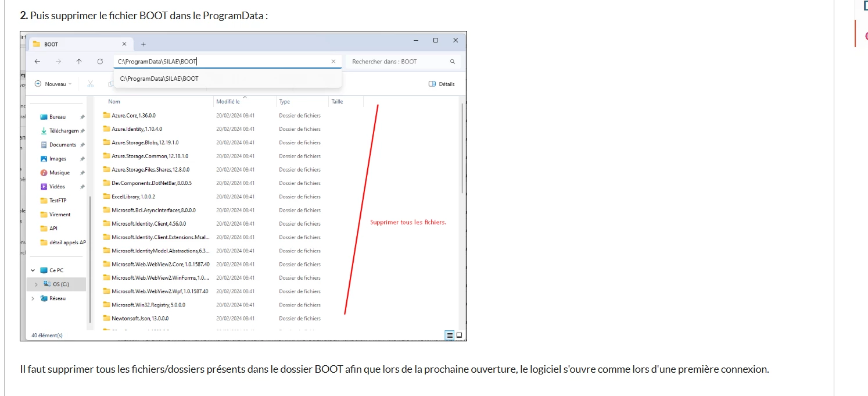The image size is (868, 396).
Task: Click the file list vertical scrollbar
Action: click(462, 149)
